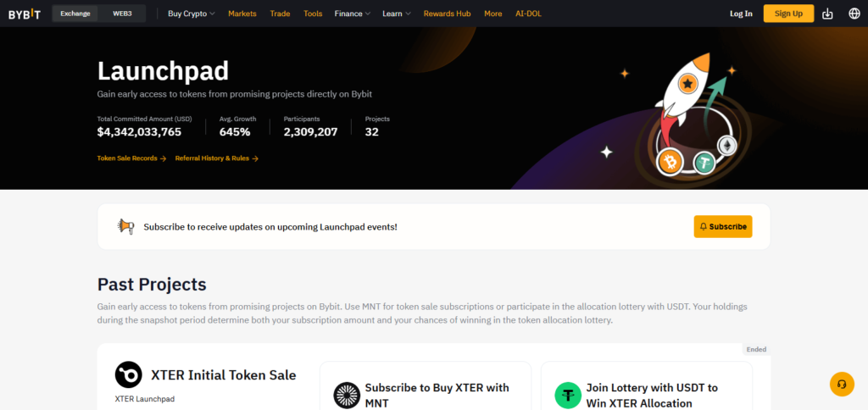Click the total committed amount $4,342,033,765
This screenshot has width=868, height=410.
click(139, 131)
